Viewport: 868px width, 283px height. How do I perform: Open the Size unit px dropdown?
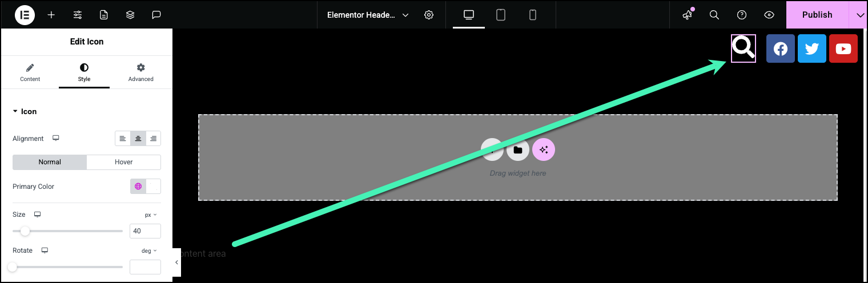click(151, 215)
